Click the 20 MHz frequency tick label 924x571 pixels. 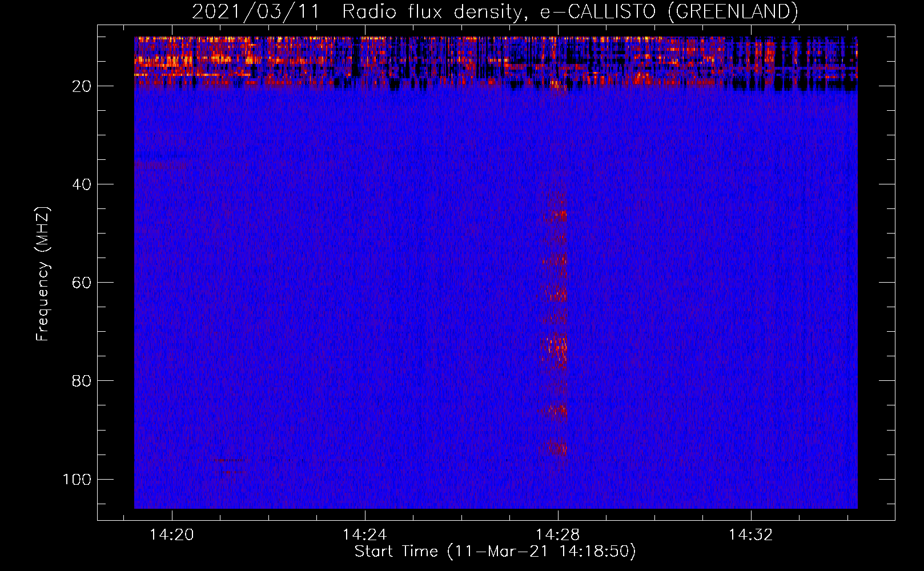82,86
